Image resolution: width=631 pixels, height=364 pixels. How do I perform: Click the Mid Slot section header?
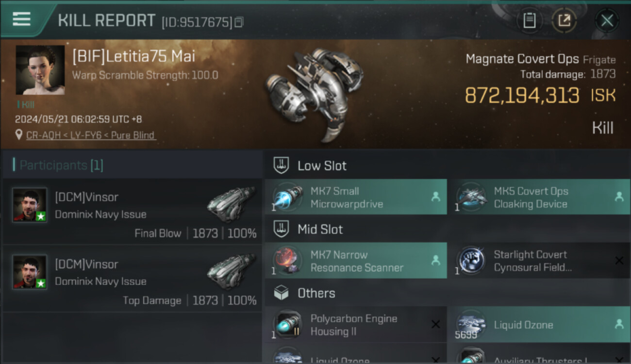coord(320,230)
